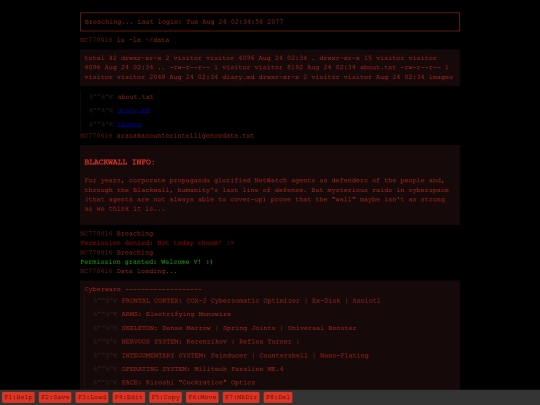Click the F2:Save button

click(55, 397)
